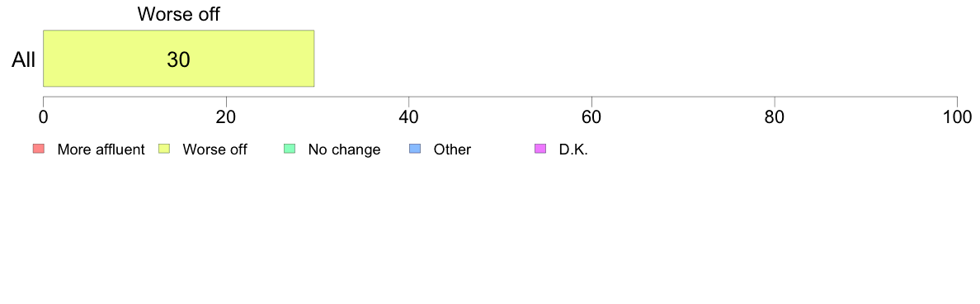The width and height of the screenshot is (980, 304).
Task: Click the 100 tick label on axis
Action: point(957,116)
